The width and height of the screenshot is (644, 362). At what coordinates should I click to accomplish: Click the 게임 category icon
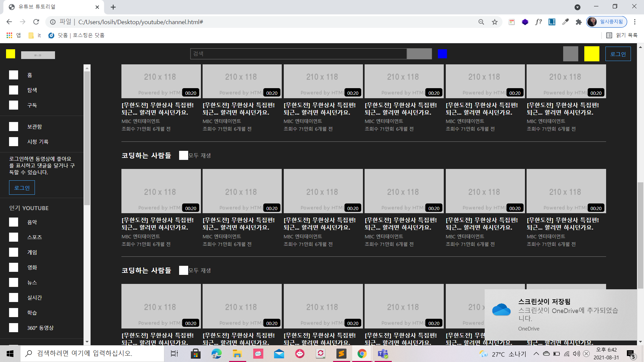[x=13, y=252]
